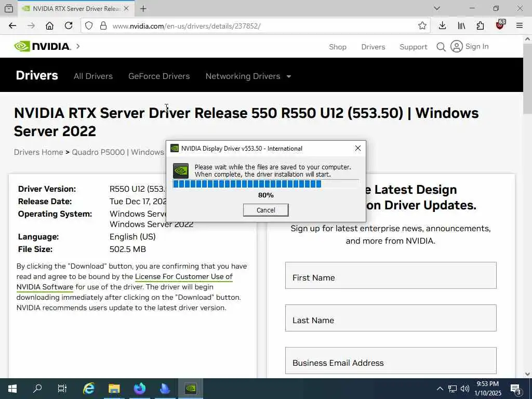Open Task View on the taskbar

pos(62,389)
